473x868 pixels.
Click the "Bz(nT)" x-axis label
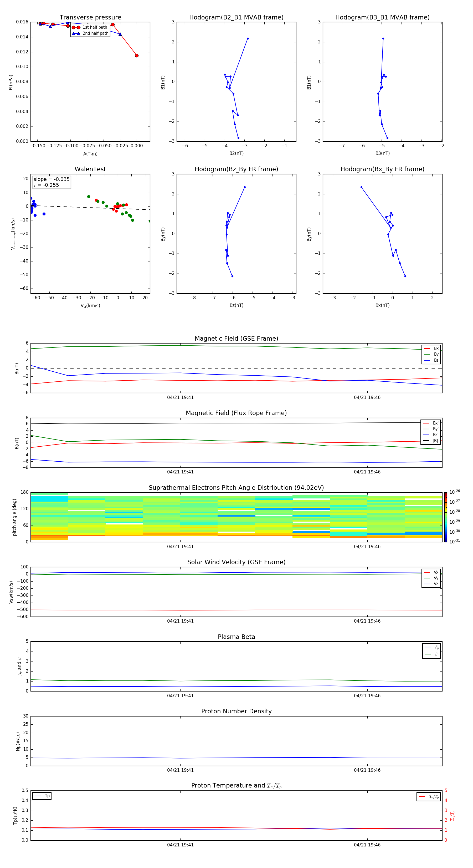click(236, 305)
